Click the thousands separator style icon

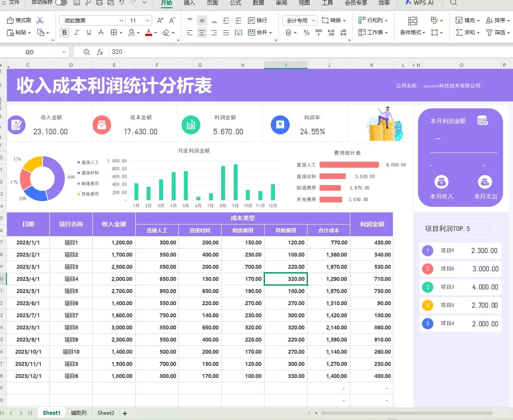pos(319,33)
